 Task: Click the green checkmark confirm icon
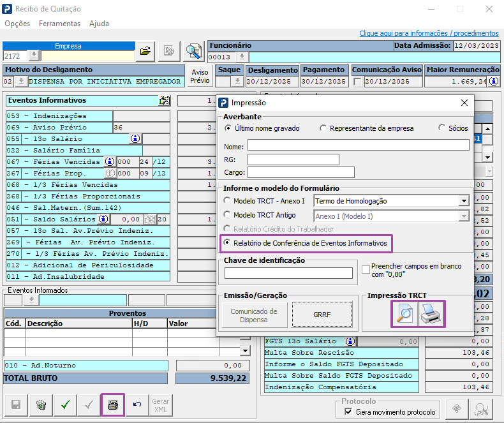[65, 404]
